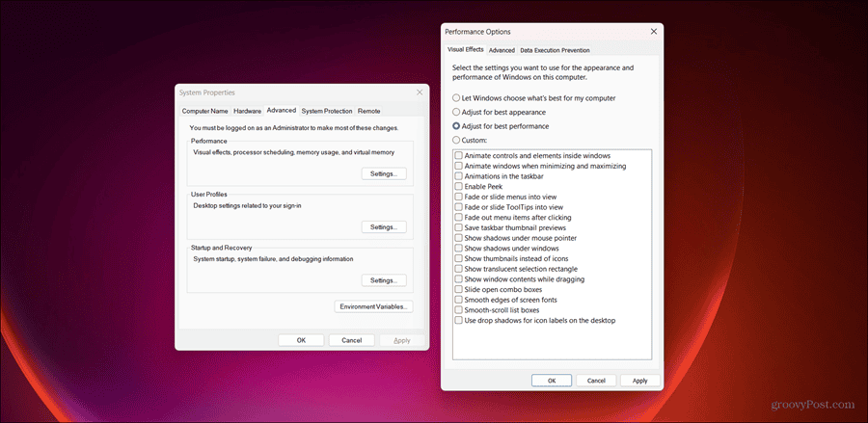The height and width of the screenshot is (423, 868).
Task: Toggle Show translucent selection rectangle
Action: (458, 269)
